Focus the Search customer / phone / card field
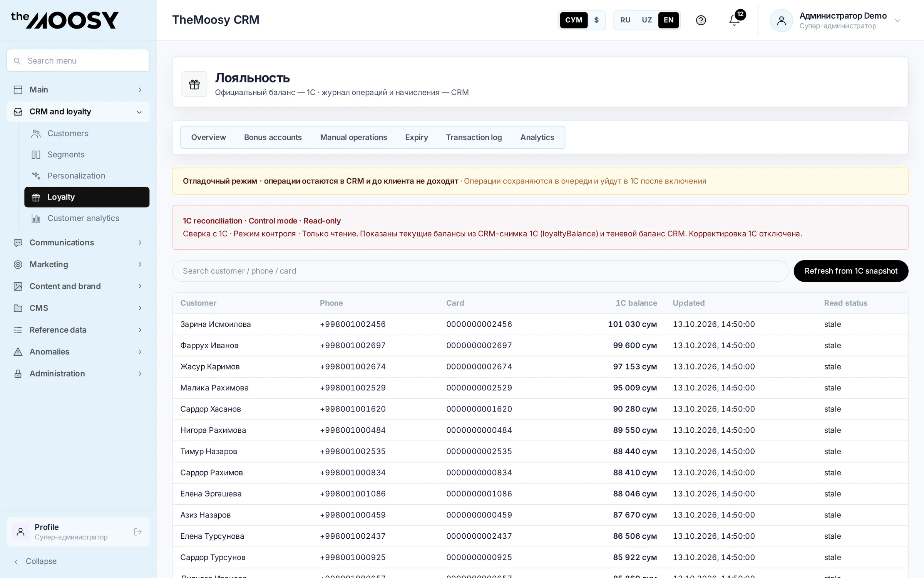This screenshot has height=578, width=924. click(x=480, y=271)
